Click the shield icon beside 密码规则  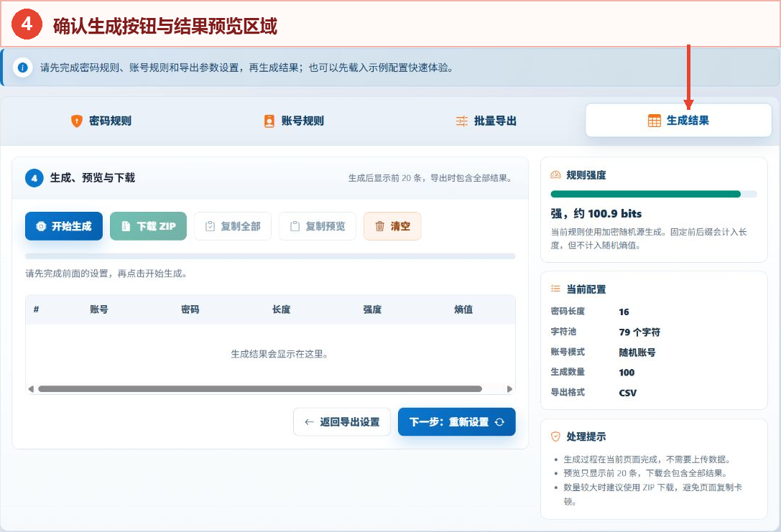(x=77, y=121)
